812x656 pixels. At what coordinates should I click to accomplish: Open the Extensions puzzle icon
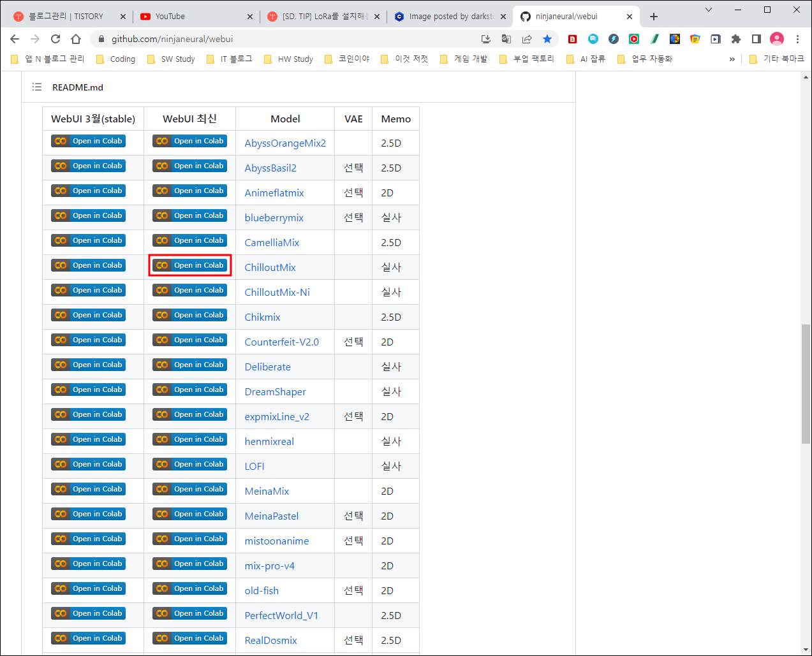pos(736,39)
